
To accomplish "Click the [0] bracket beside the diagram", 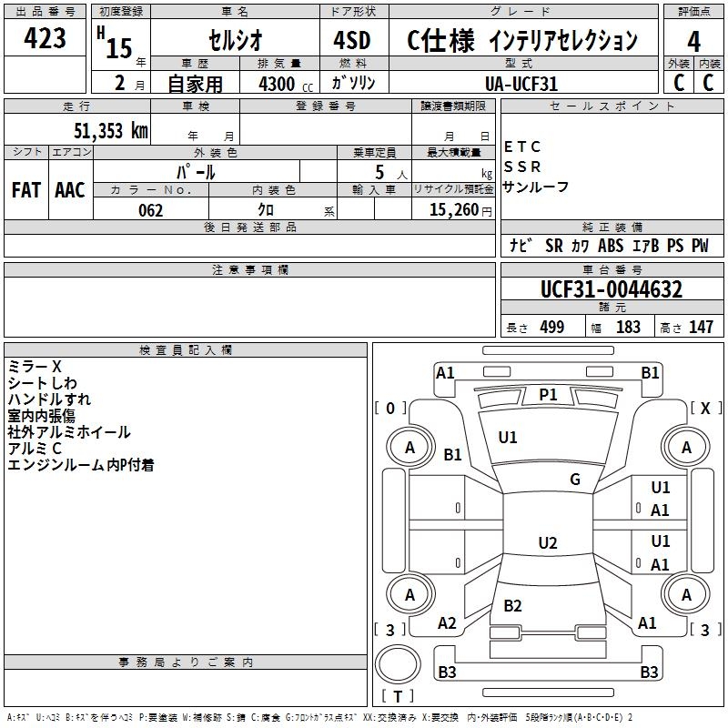I will point(390,408).
